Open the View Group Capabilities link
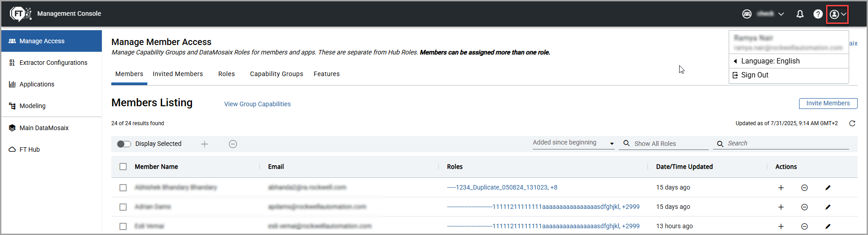Screen dimensions: 868x235 tap(257, 104)
